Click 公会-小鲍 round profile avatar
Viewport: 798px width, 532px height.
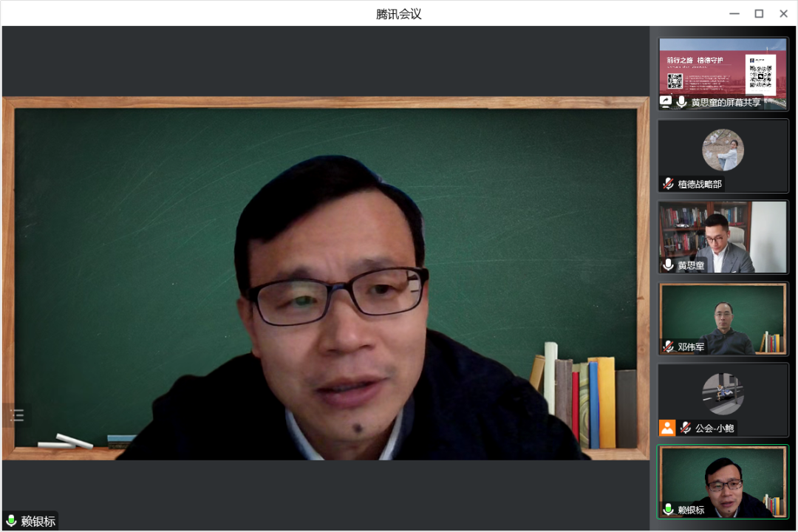[x=723, y=393]
